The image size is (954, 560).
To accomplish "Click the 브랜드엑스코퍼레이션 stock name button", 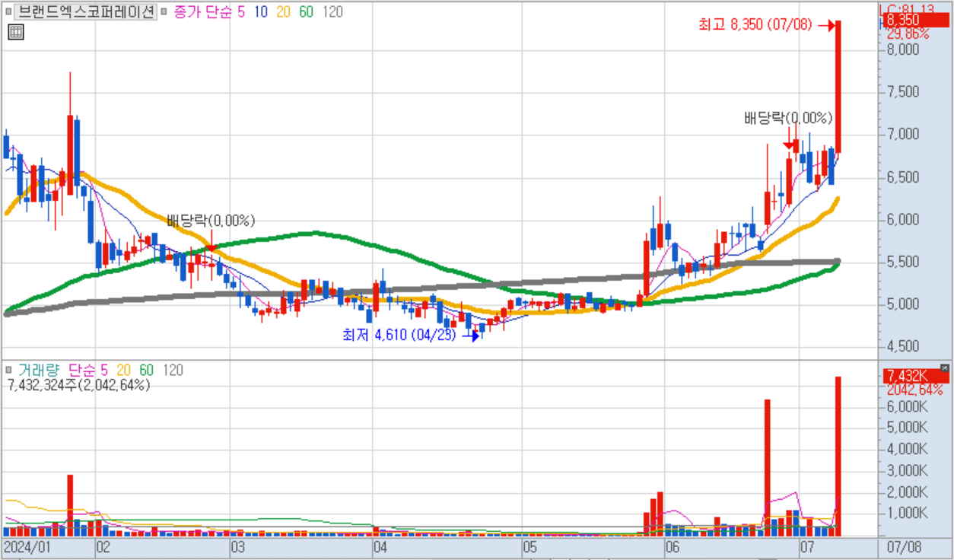I will point(86,12).
